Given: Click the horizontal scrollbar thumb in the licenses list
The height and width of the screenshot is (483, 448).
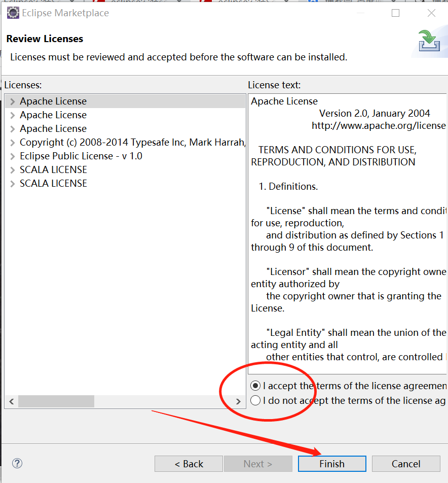Looking at the screenshot, I should (x=56, y=401).
